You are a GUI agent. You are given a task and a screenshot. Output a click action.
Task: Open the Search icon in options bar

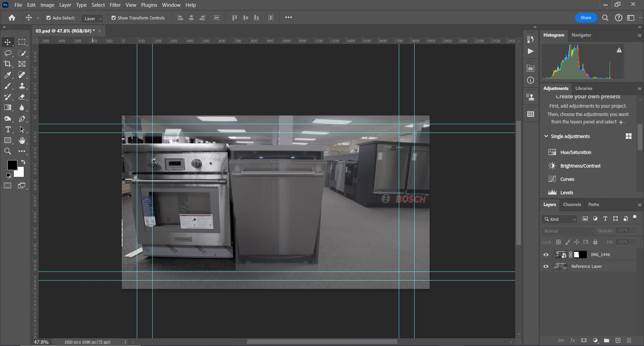[x=605, y=18]
